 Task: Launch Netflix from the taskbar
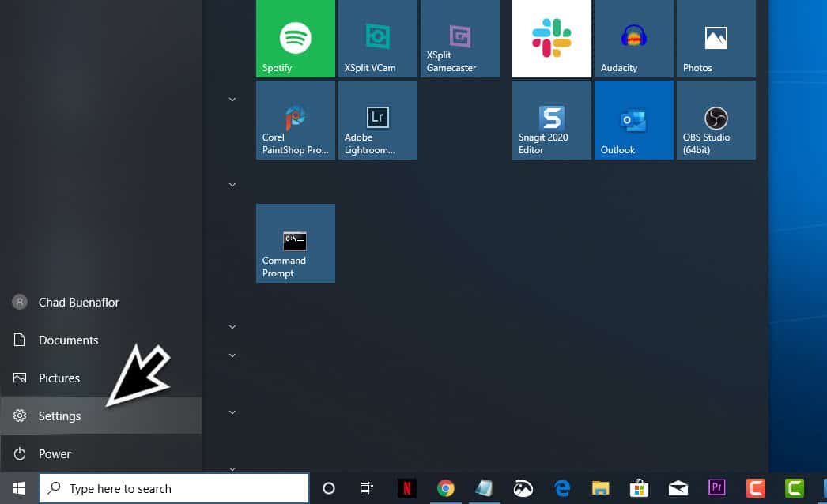pyautogui.click(x=406, y=489)
